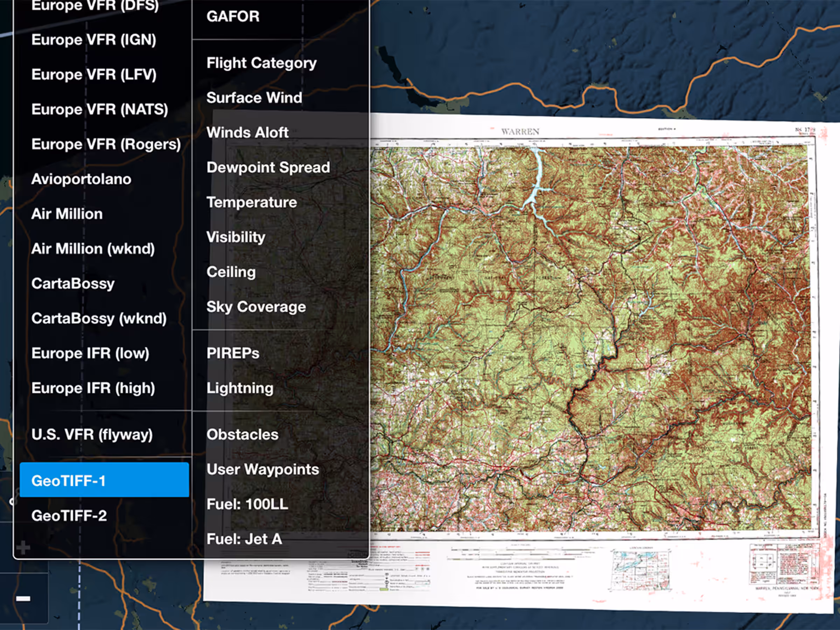Select Europe IFR (high) layer

coord(93,388)
